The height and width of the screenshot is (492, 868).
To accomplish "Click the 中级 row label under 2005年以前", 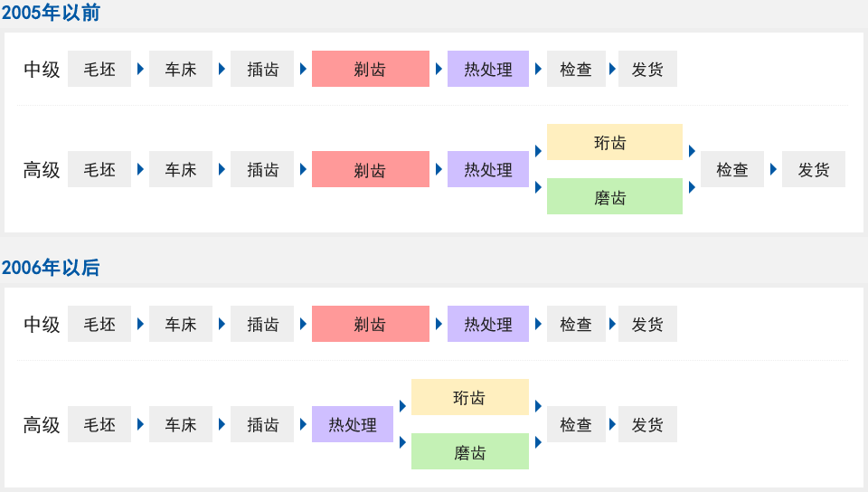I will (42, 69).
